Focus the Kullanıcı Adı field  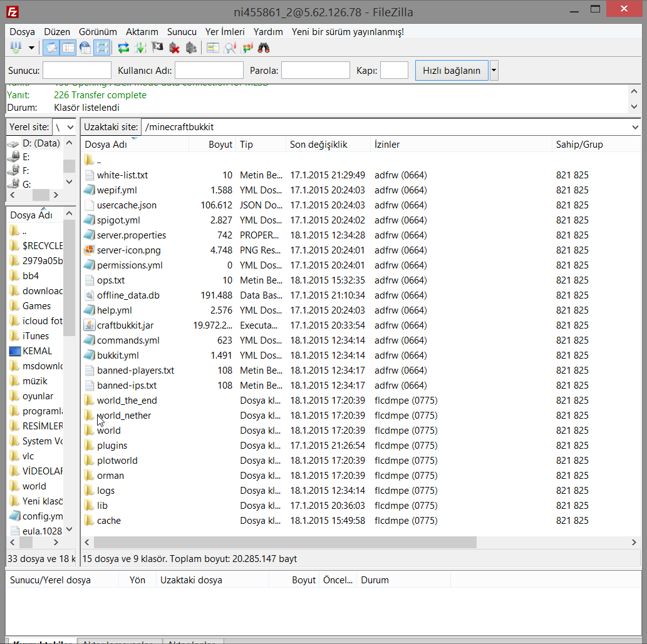coord(209,70)
